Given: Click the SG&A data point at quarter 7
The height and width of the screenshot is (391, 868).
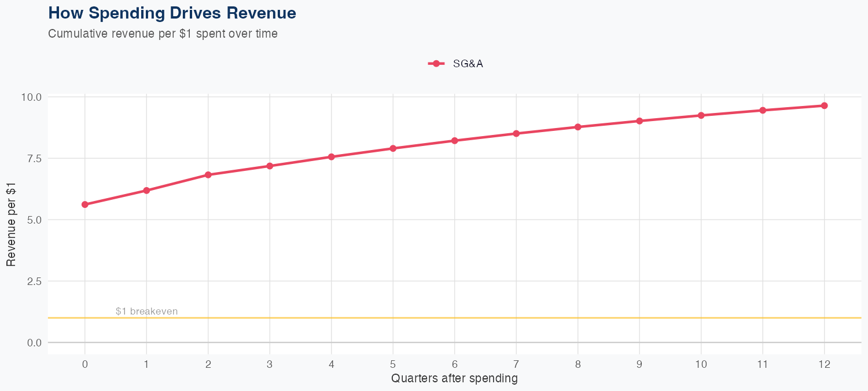Looking at the screenshot, I should 516,134.
